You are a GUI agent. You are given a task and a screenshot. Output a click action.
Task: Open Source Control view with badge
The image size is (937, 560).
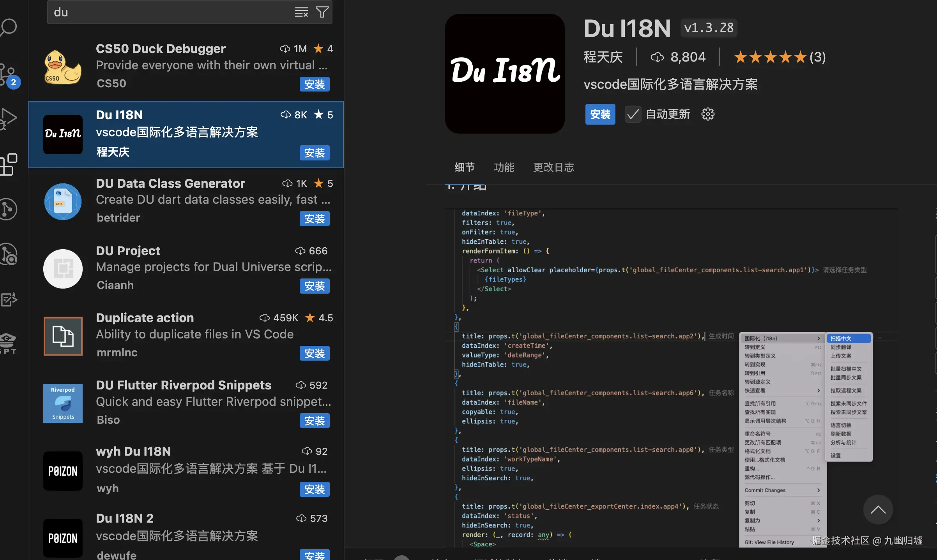click(9, 74)
